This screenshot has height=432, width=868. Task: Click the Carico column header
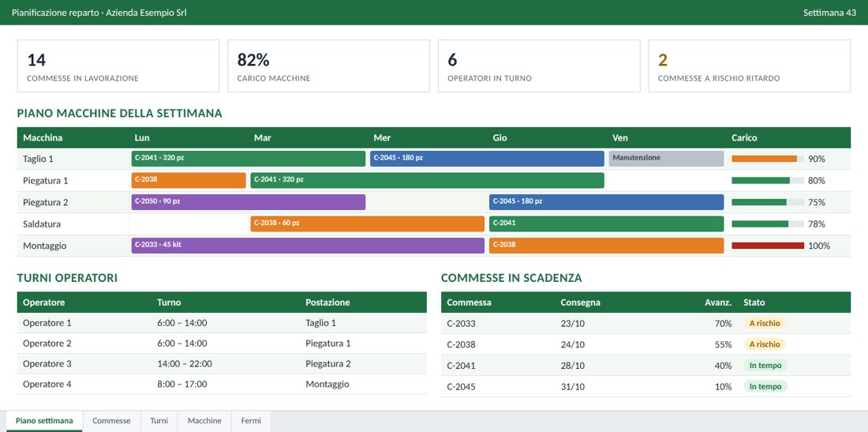click(x=744, y=138)
